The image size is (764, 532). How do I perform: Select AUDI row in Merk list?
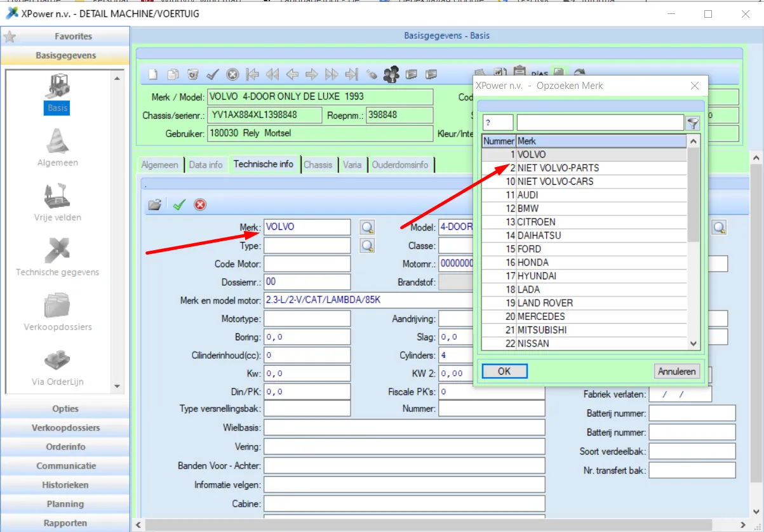pos(584,195)
